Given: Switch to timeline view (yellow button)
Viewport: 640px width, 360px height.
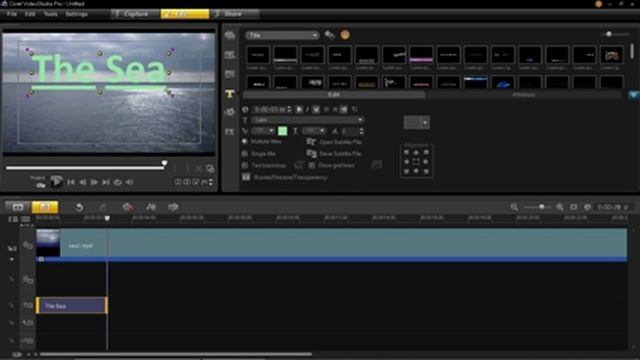Looking at the screenshot, I should coord(45,207).
